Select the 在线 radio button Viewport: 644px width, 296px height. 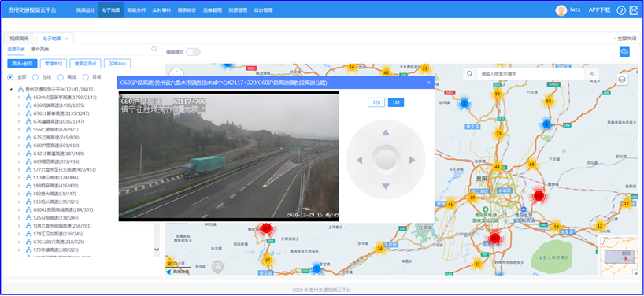[x=35, y=77]
